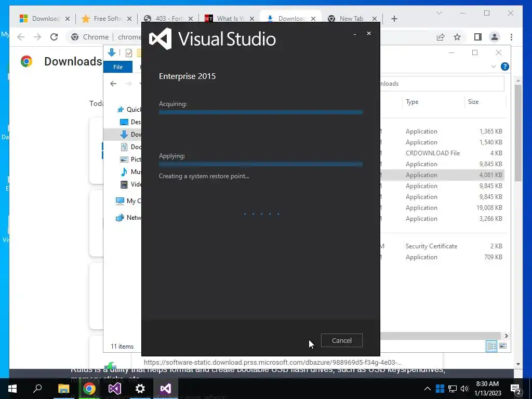Open notification center with 2 alerts
The height and width of the screenshot is (399, 532).
516,389
